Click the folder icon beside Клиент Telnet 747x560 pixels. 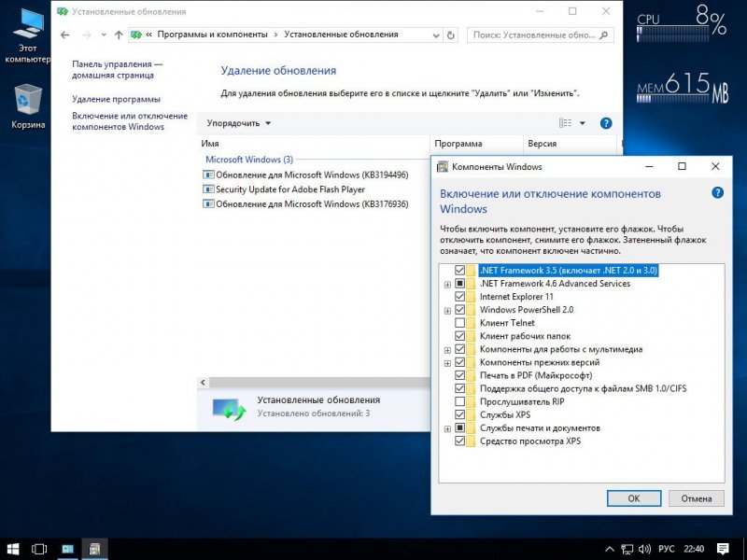pyautogui.click(x=472, y=323)
